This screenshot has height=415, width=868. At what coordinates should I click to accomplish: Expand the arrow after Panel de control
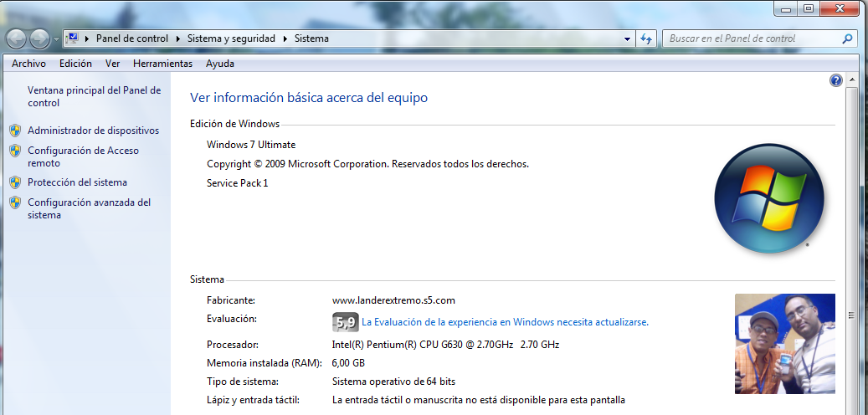pyautogui.click(x=177, y=38)
